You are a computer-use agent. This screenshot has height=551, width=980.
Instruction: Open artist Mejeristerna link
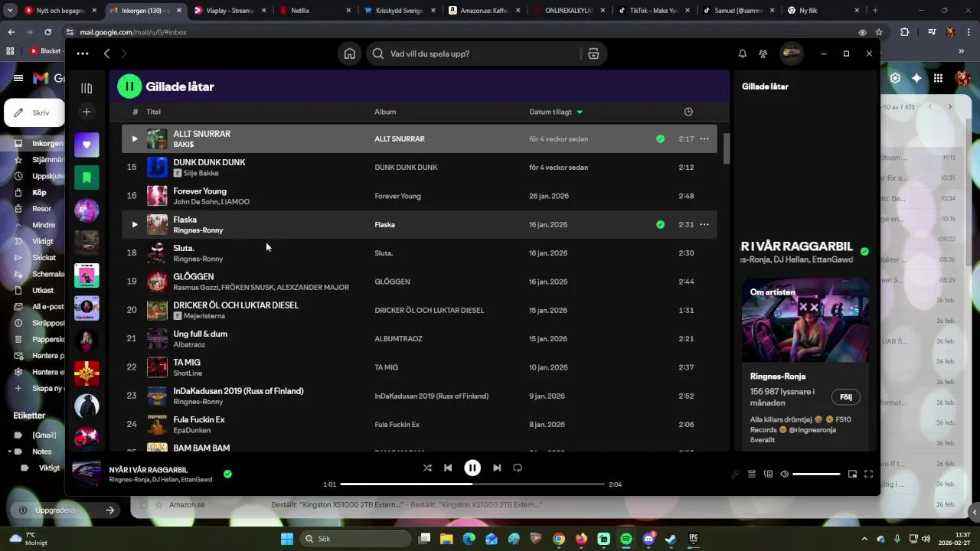204,315
